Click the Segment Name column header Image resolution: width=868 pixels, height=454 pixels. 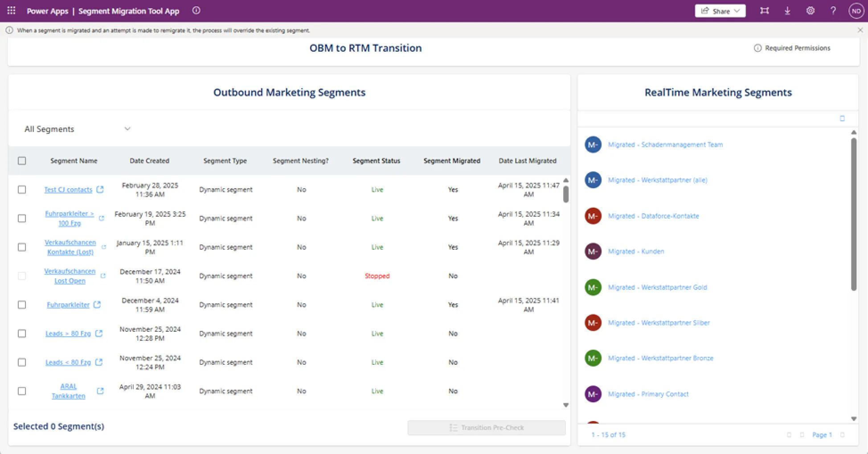point(74,161)
